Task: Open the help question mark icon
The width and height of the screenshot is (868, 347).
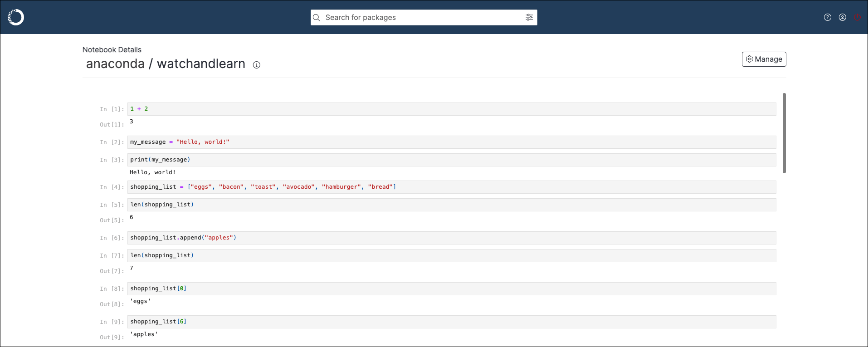Action: pyautogui.click(x=828, y=17)
